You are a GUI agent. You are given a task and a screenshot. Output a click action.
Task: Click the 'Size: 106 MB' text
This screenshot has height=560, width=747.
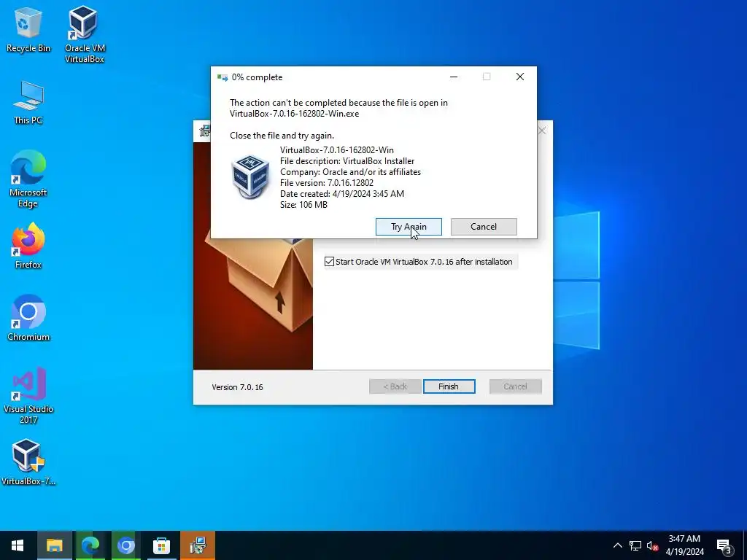303,205
